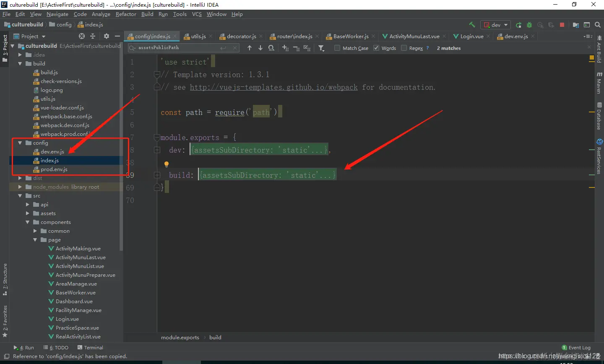Click the red Stop icon
Viewport: 604px width, 364px height.
[562, 25]
